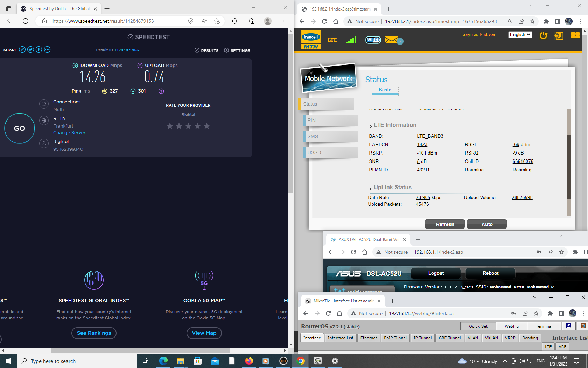The image size is (588, 368).
Task: Click the power/reboot icon in router header
Action: point(544,35)
